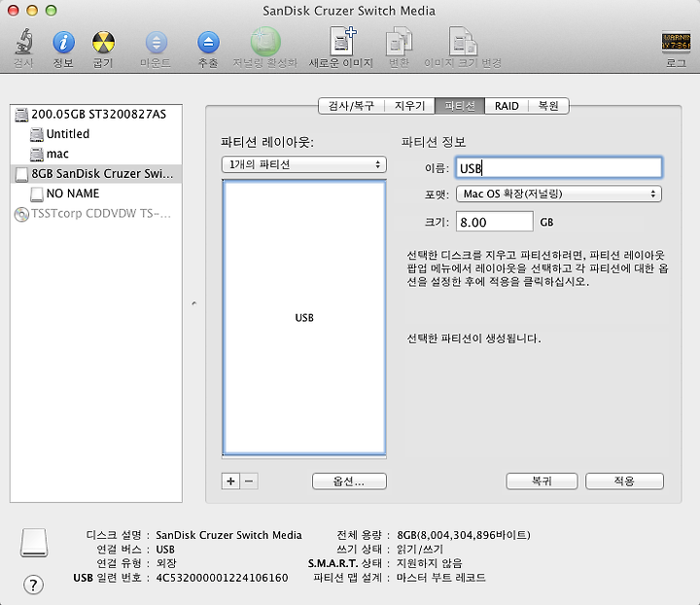Click the USB serial number 4C532000001224106160
The height and width of the screenshot is (605, 700).
click(x=222, y=578)
